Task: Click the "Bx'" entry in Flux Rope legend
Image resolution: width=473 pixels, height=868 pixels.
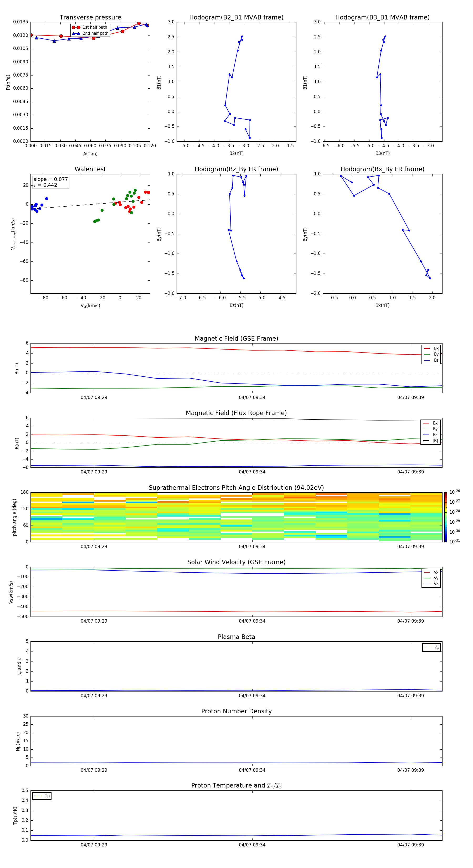Action: (x=431, y=423)
